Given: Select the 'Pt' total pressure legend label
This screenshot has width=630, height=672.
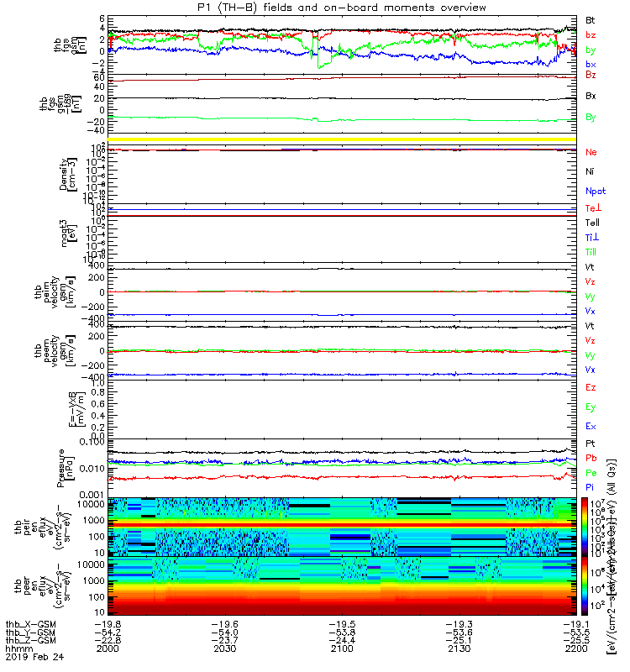Looking at the screenshot, I should 590,444.
